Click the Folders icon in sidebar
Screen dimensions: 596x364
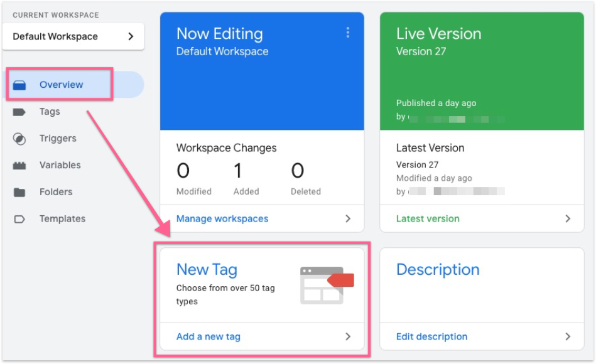(19, 192)
